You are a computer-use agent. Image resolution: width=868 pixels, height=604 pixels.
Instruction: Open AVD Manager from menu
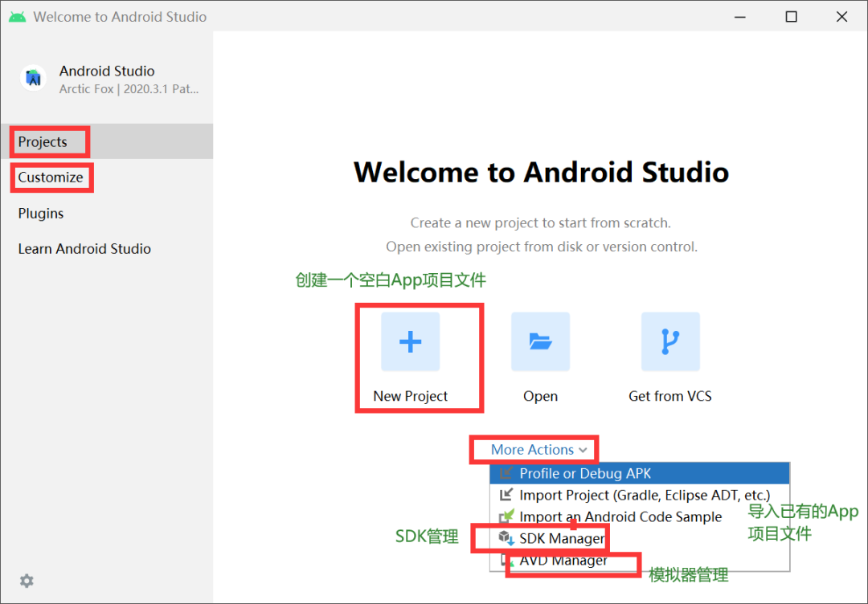click(x=640, y=560)
